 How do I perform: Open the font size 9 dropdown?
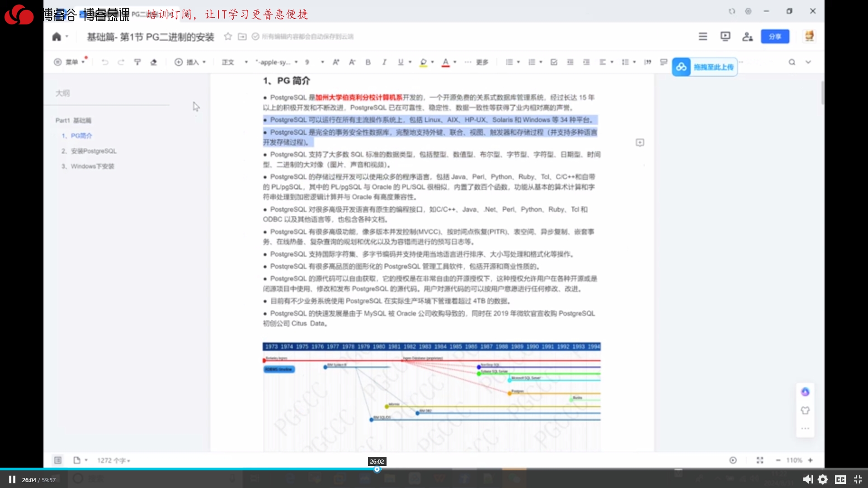pos(315,62)
